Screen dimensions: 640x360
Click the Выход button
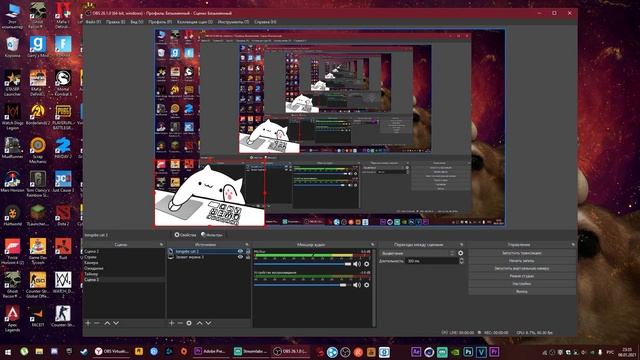coord(522,291)
